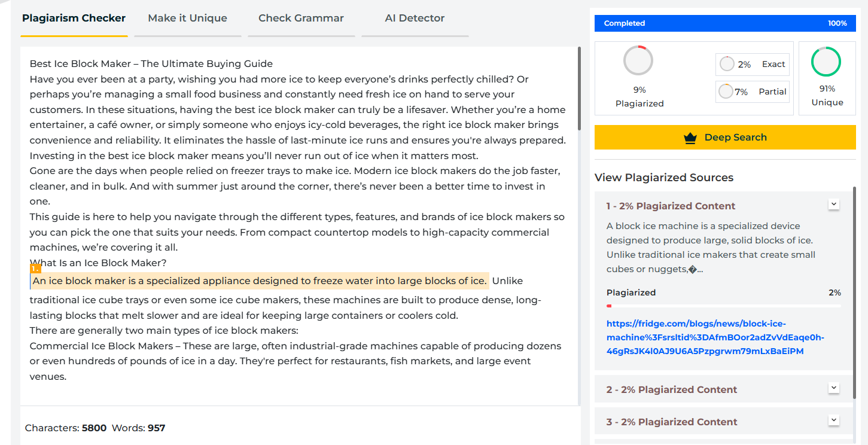Image resolution: width=868 pixels, height=445 pixels.
Task: Click the title line Best Ice Block Maker
Action: coord(151,64)
